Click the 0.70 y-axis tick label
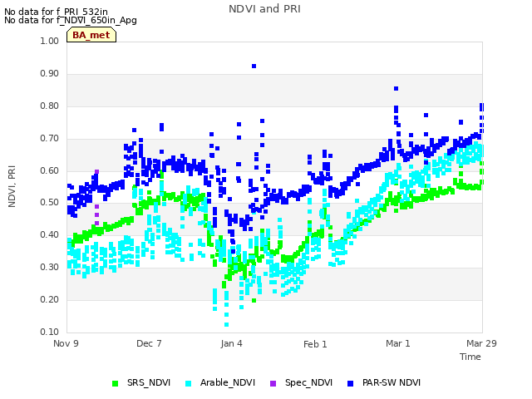 50,139
